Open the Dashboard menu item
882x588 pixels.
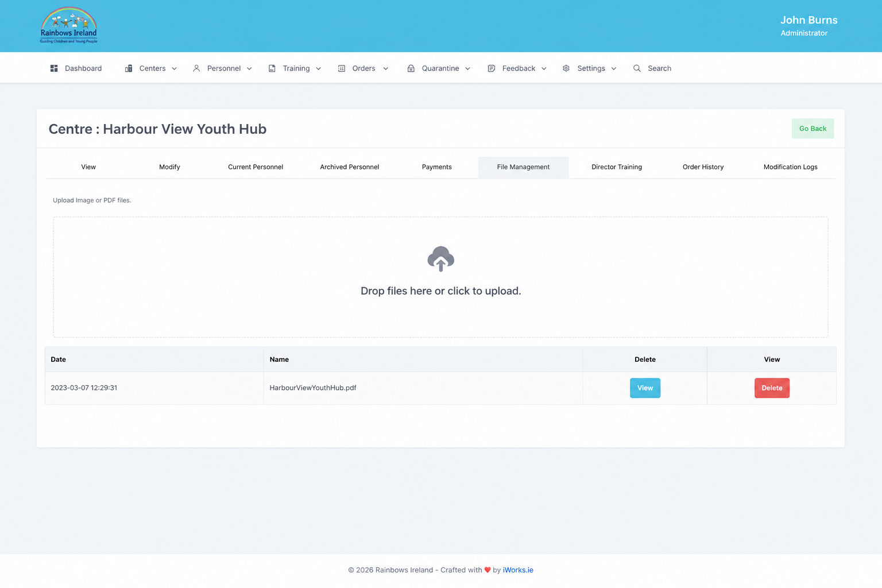76,68
